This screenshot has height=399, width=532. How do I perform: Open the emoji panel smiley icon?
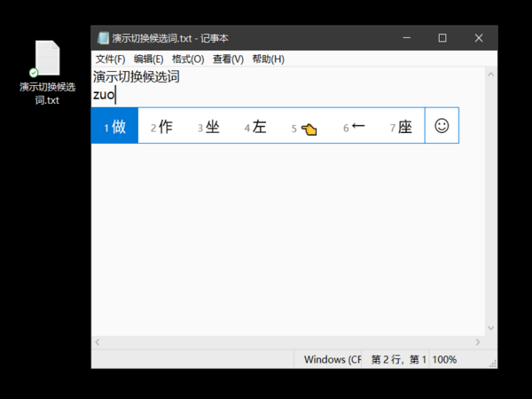(442, 126)
